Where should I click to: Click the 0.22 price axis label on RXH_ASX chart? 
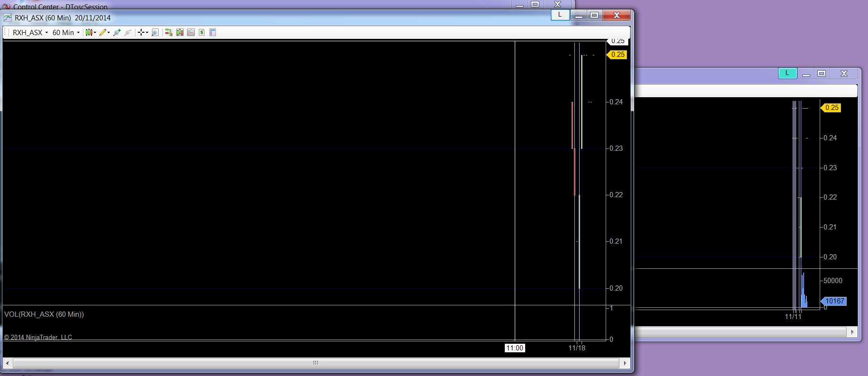pyautogui.click(x=616, y=195)
